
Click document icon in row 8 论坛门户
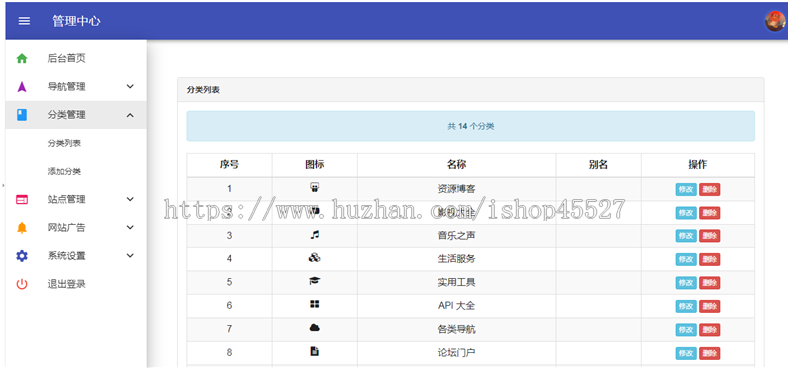coord(314,351)
